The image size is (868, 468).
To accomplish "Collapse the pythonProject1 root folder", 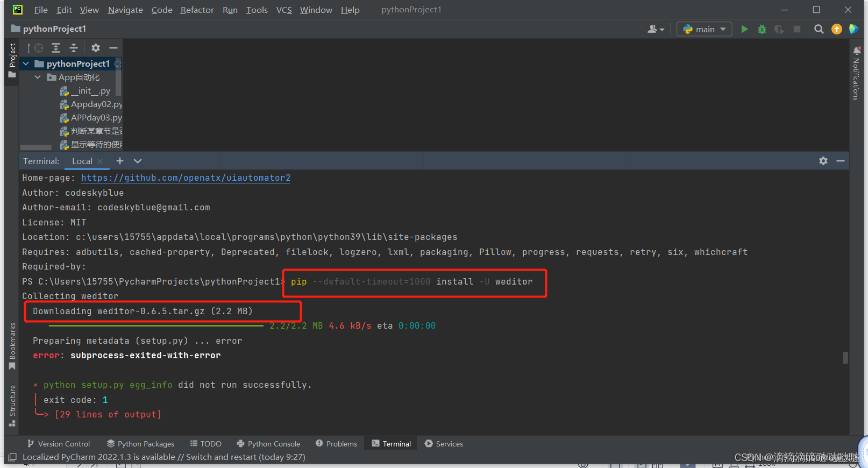I will [25, 63].
